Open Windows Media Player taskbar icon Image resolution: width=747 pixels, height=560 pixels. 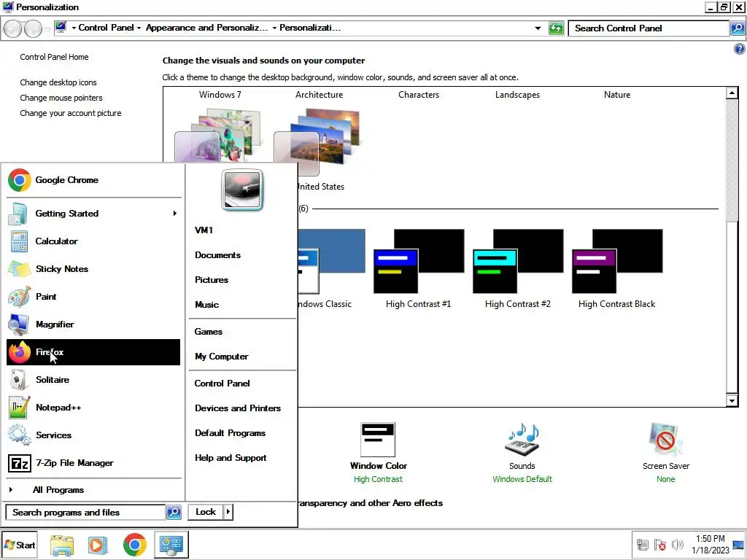pos(98,545)
